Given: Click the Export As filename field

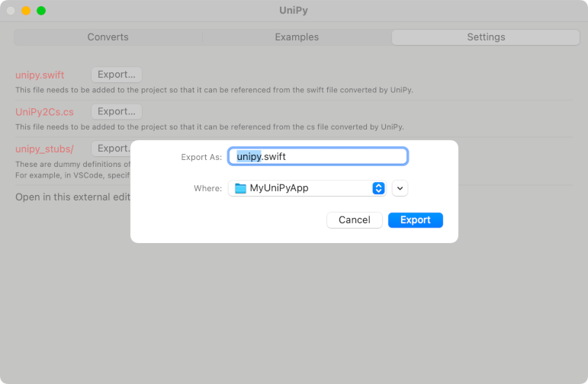Looking at the screenshot, I should (x=318, y=157).
